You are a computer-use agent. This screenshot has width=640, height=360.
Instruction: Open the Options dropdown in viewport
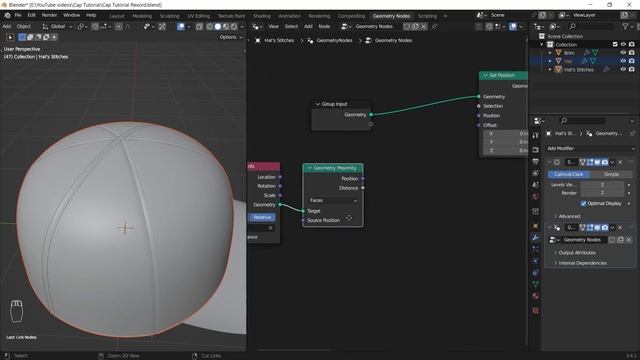coord(231,37)
